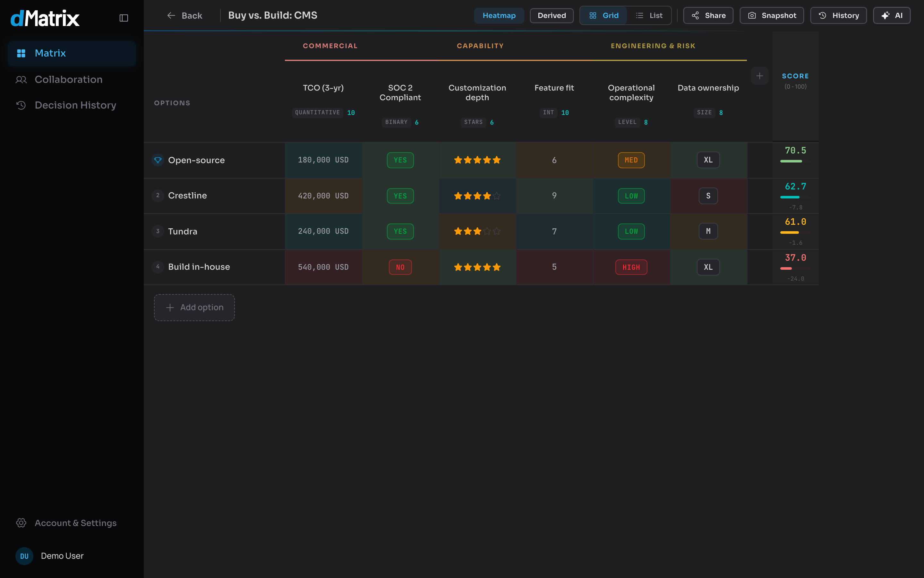The width and height of the screenshot is (924, 578).
Task: Click the Open-source trophy icon
Action: click(158, 160)
